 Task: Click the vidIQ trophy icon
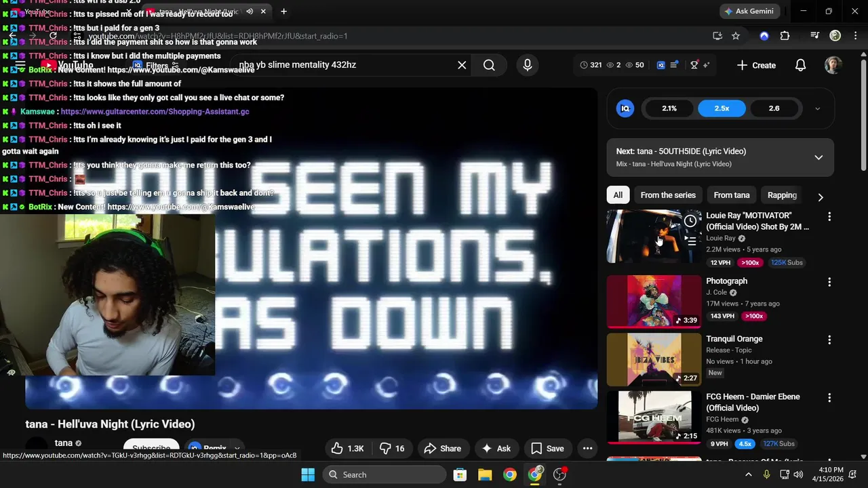pyautogui.click(x=694, y=65)
